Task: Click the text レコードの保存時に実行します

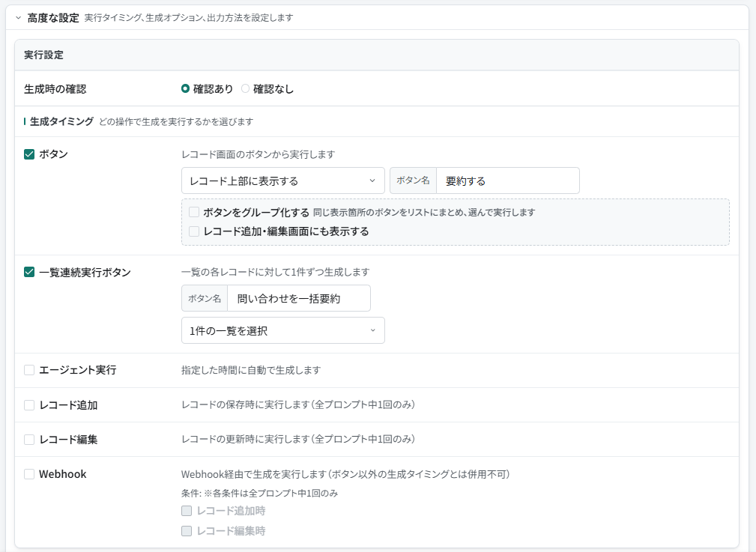Action: coord(298,404)
